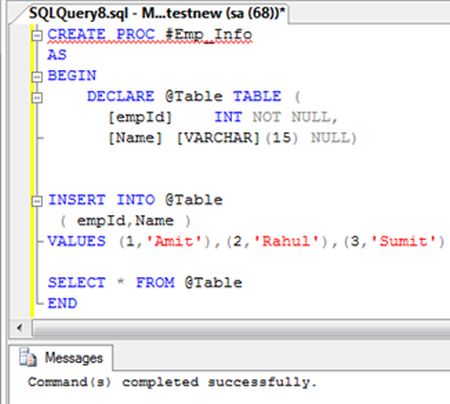The height and width of the screenshot is (404, 450).
Task: Click the INT data type
Action: (228, 117)
